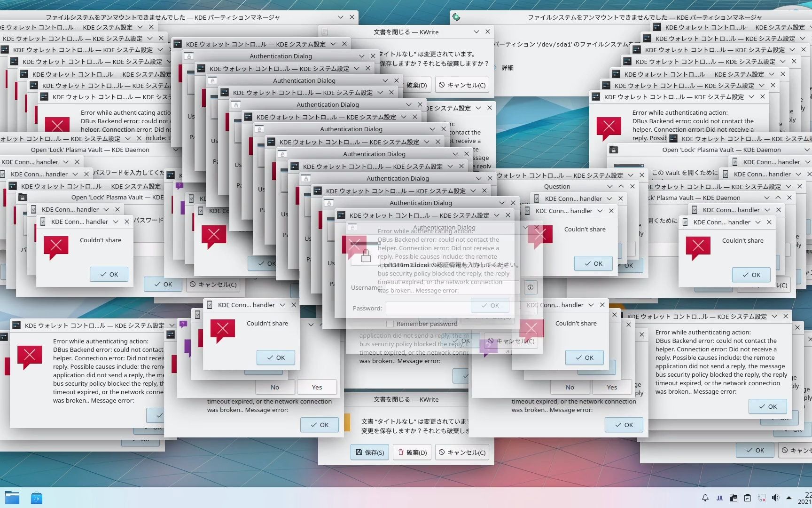Open the Plasma Vaults tray icon
Image resolution: width=812 pixels, height=508 pixels.
pyautogui.click(x=733, y=498)
